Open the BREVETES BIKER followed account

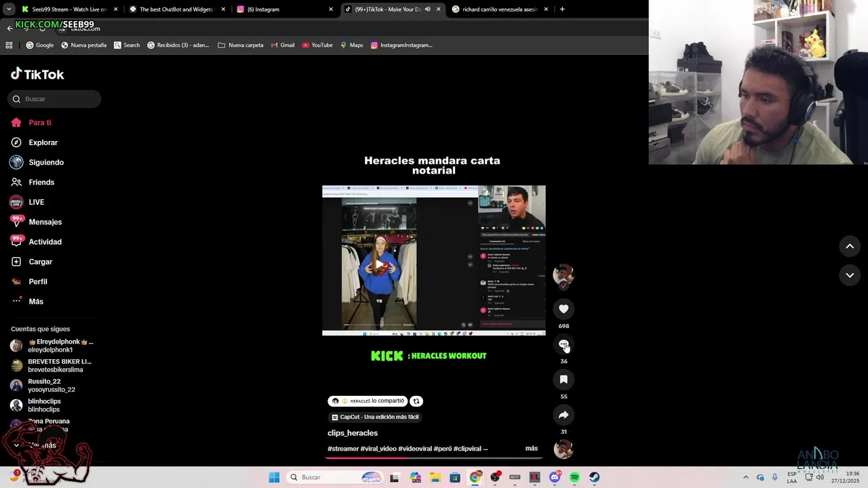coord(52,365)
